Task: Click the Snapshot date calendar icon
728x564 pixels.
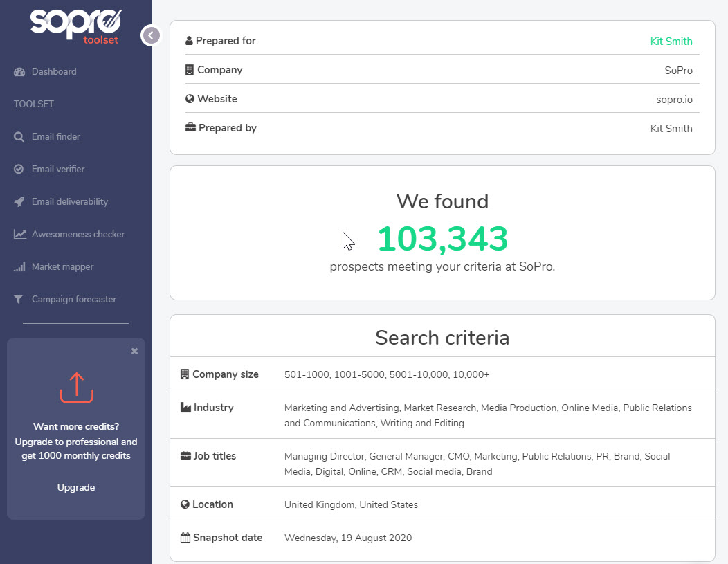Action: (185, 538)
